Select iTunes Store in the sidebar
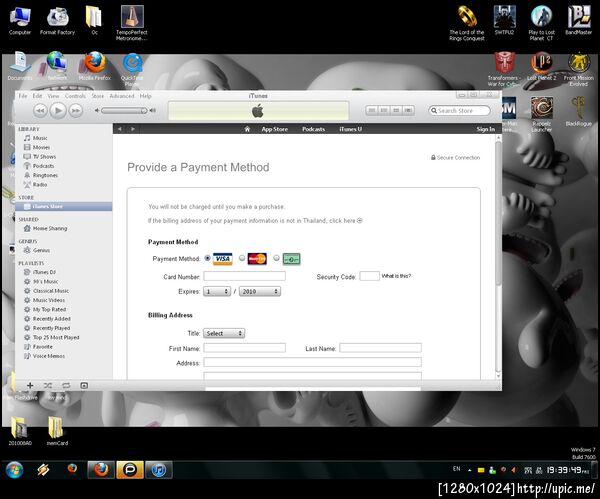600x499 pixels. [47, 207]
